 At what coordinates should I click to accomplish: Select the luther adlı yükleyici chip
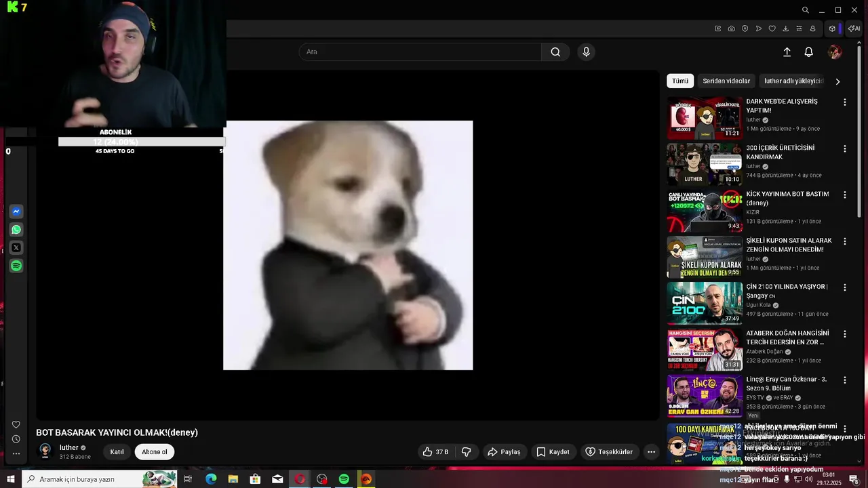point(793,81)
